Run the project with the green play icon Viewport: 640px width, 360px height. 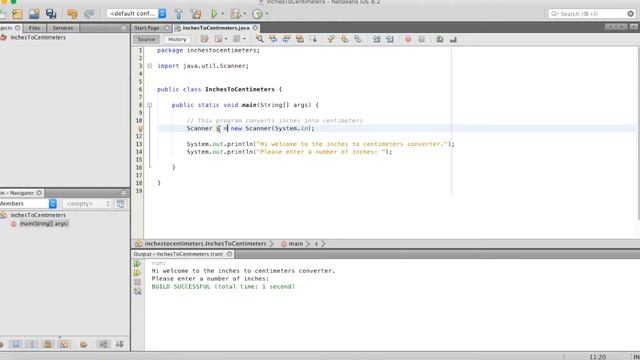point(214,14)
